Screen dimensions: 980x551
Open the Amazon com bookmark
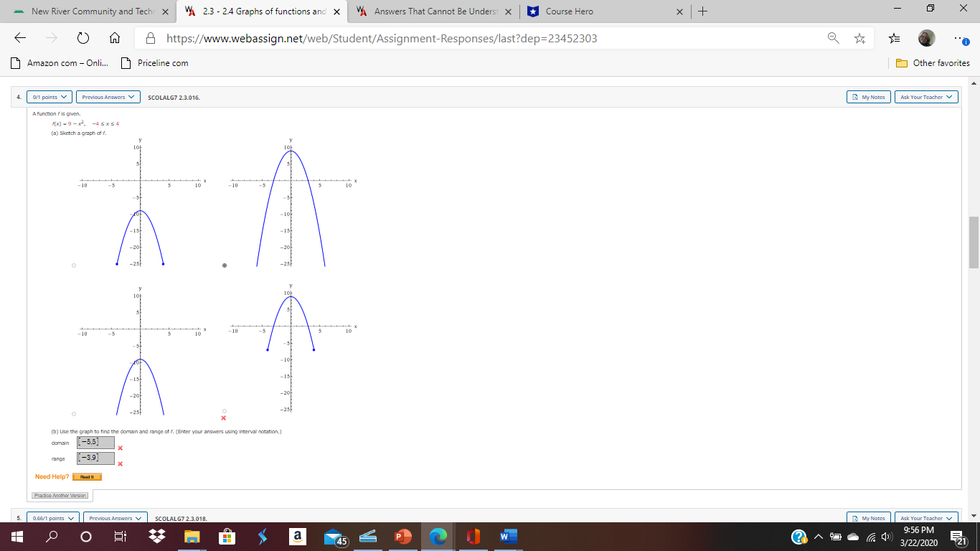coord(60,63)
